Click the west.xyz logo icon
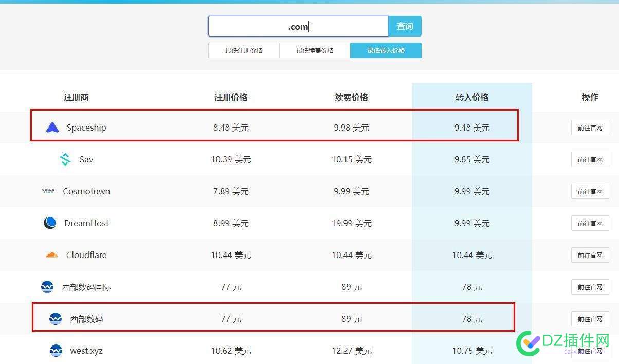 56,351
